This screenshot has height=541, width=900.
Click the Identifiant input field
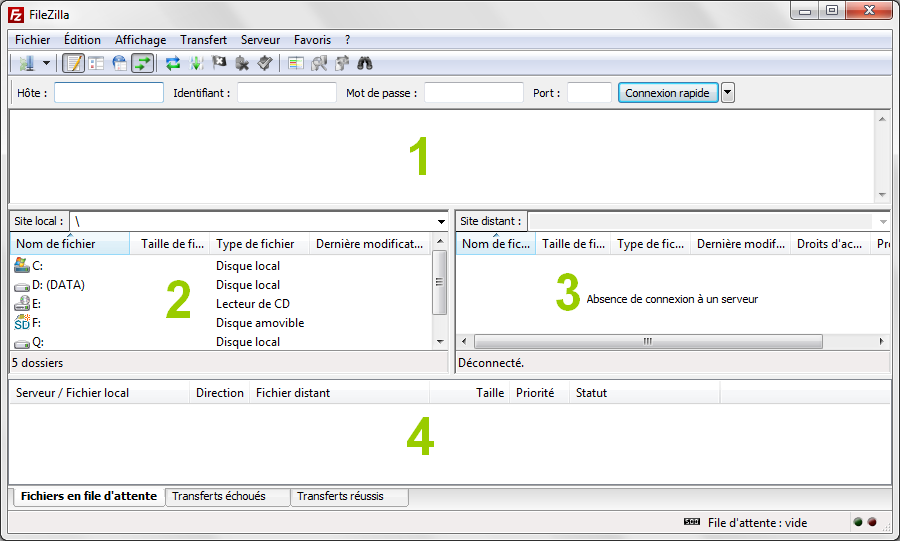click(286, 93)
